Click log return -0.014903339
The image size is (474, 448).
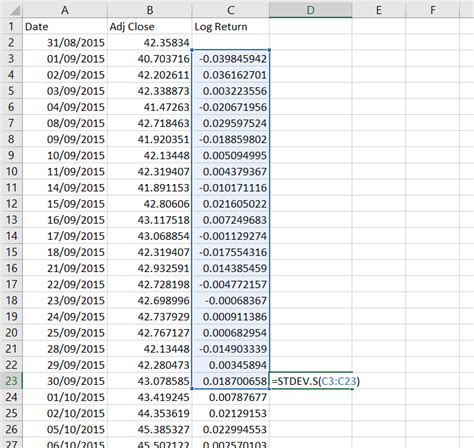(x=231, y=349)
